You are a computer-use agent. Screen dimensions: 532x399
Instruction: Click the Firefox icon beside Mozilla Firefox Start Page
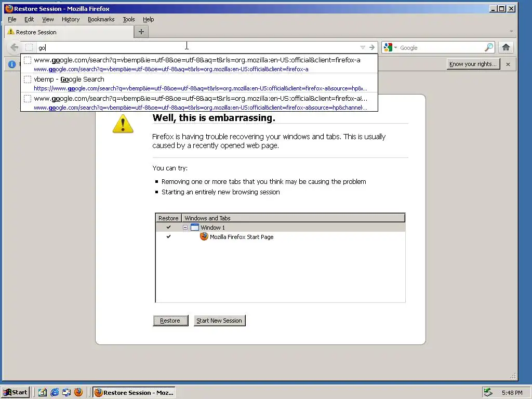(x=204, y=236)
